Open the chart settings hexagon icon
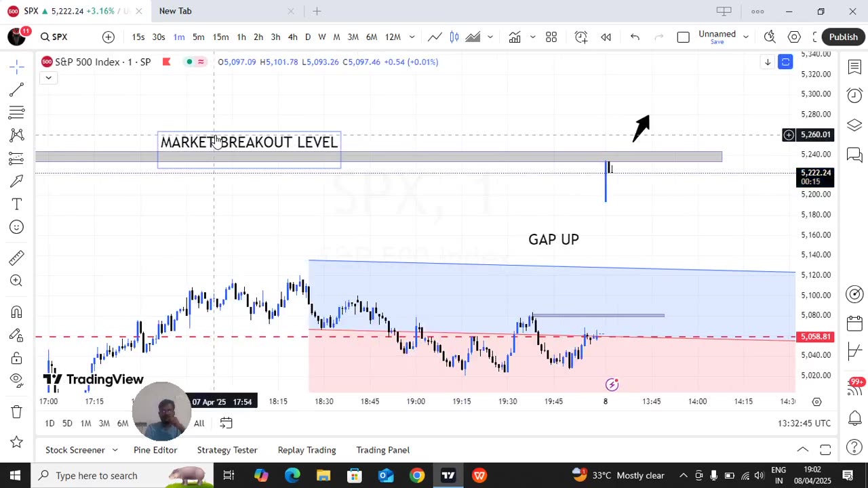Screen dimensions: 868x488 pos(794,37)
